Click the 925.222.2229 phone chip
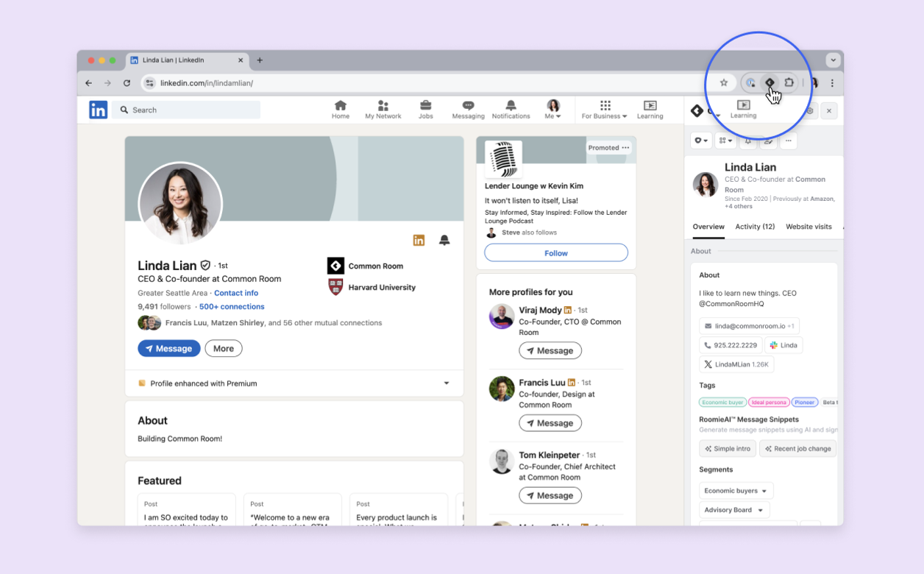Viewport: 924px width, 574px height. point(731,345)
